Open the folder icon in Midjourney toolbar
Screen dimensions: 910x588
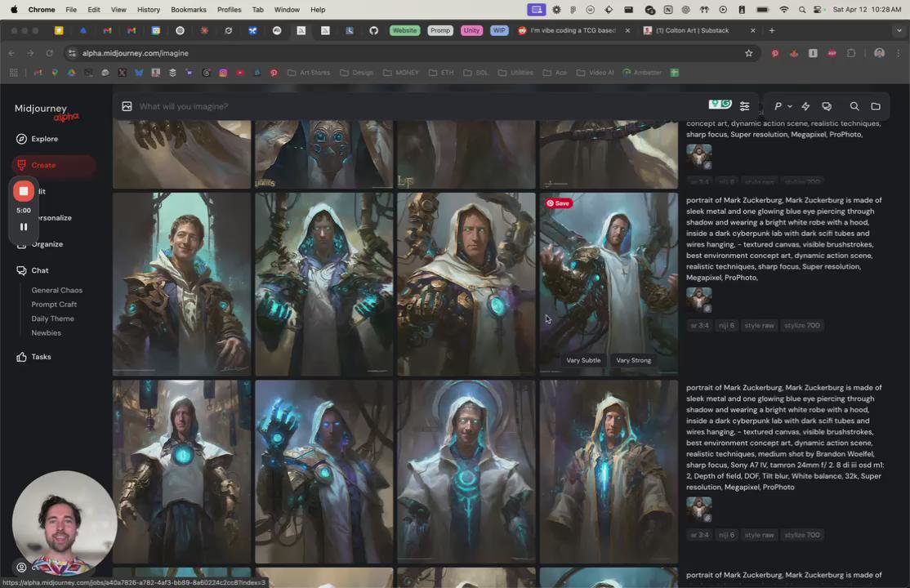876,106
